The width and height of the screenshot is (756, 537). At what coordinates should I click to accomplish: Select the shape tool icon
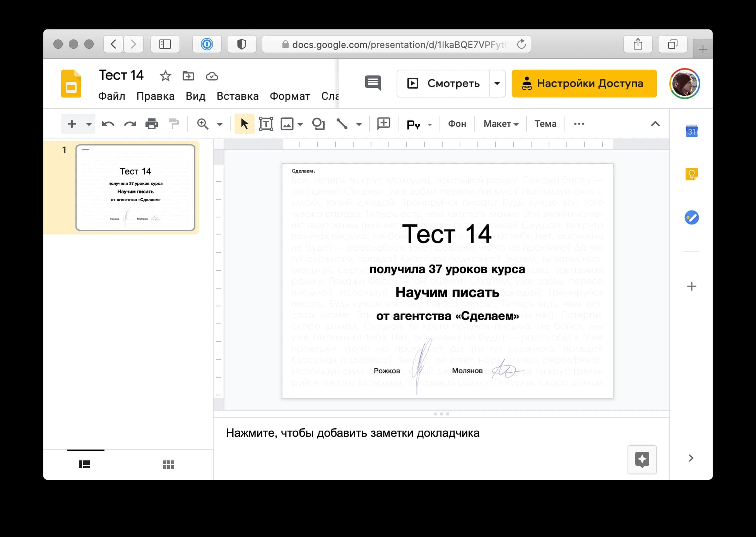coord(318,124)
